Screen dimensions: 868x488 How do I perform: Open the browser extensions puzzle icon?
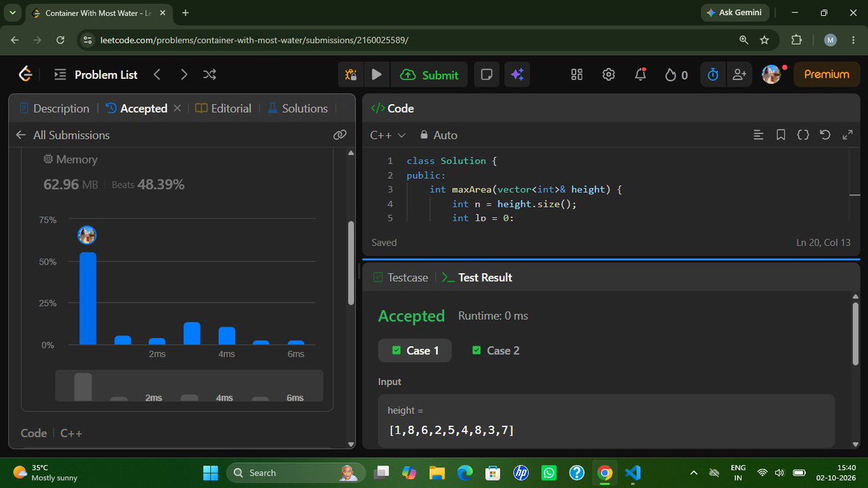pyautogui.click(x=796, y=40)
